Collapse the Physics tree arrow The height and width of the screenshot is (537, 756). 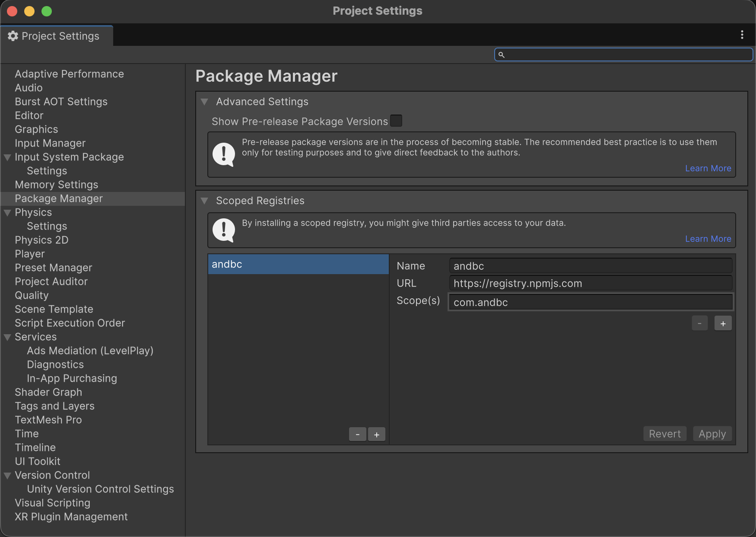point(7,213)
